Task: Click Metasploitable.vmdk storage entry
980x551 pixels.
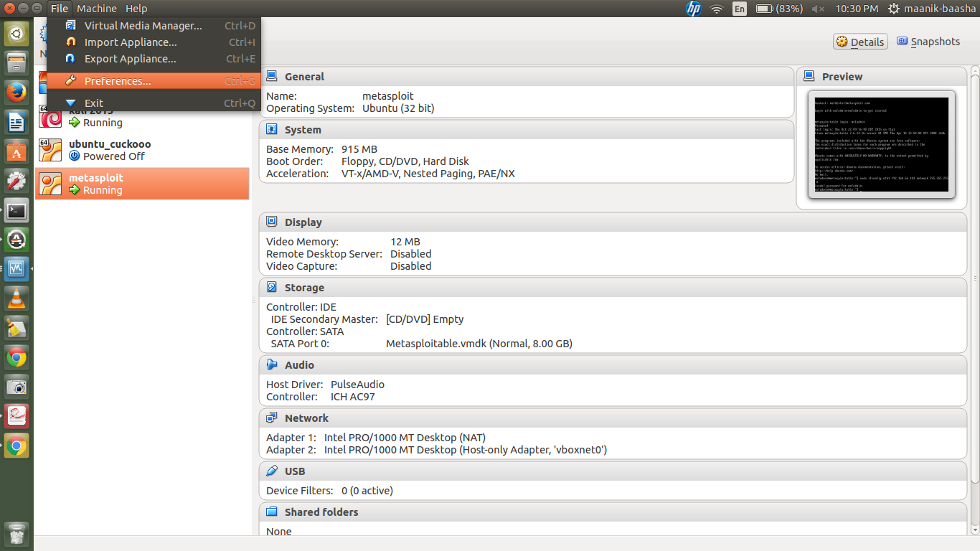Action: point(479,344)
